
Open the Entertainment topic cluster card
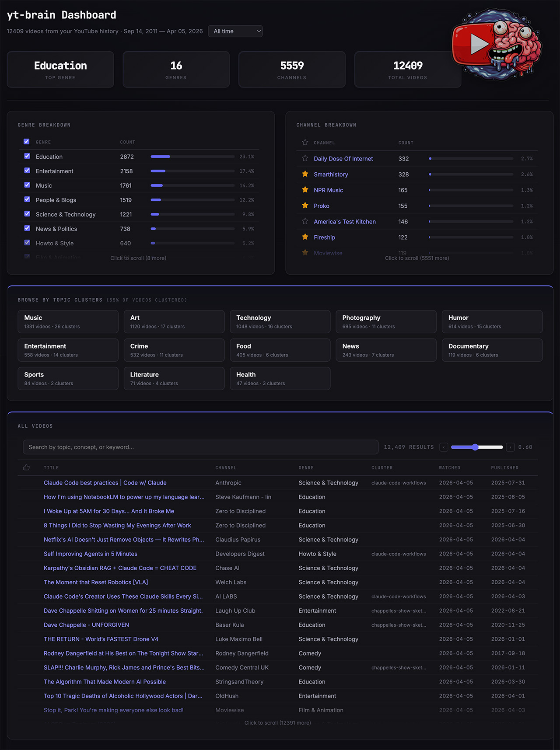click(68, 350)
